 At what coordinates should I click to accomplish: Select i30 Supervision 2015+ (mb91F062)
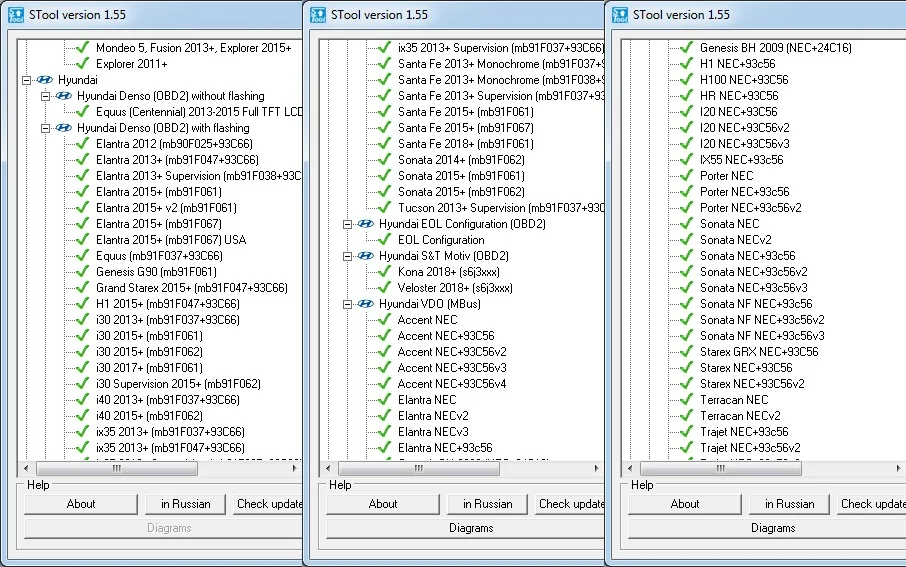point(178,384)
